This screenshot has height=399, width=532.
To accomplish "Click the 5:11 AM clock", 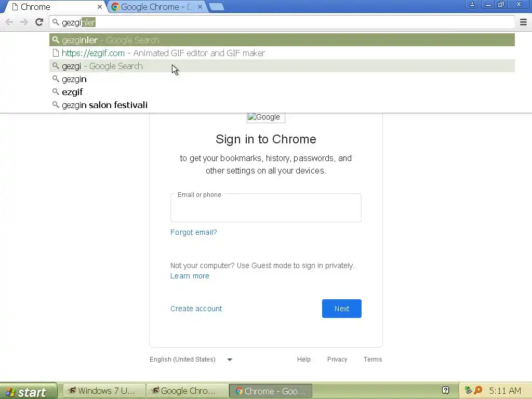I will tap(505, 391).
